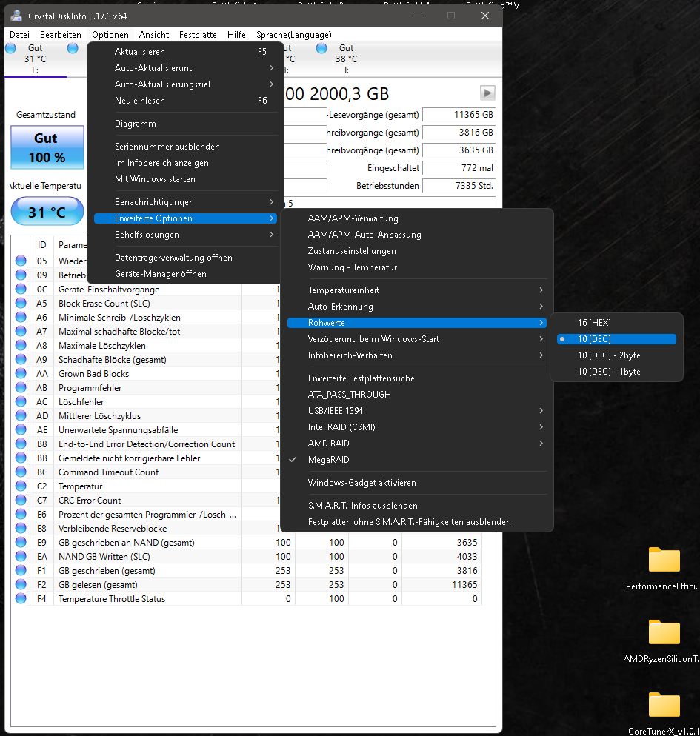The image size is (700, 736).
Task: Open AAM/APM-Verwaltung
Action: pos(417,218)
